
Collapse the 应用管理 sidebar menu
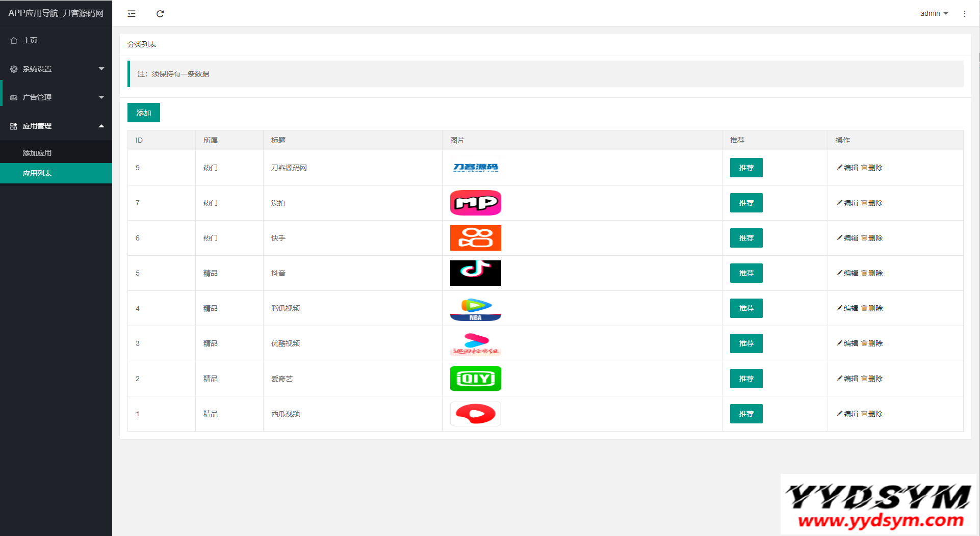[x=56, y=126]
